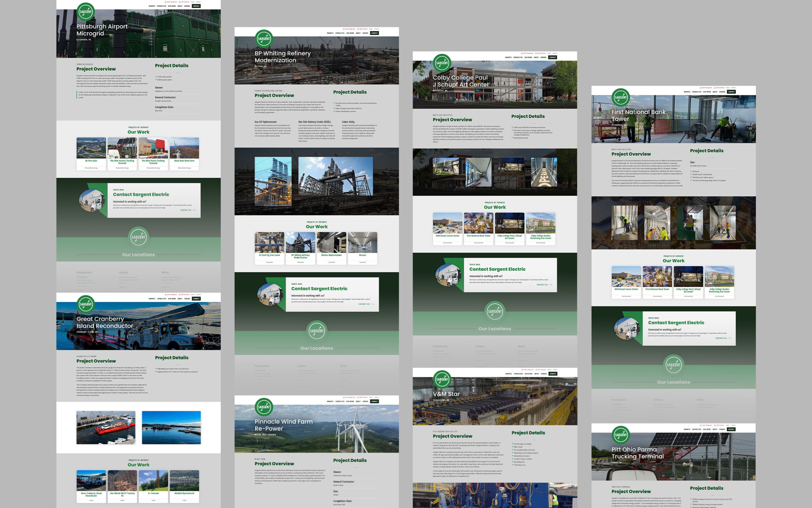Open Black Rock Wind Farm project card
The width and height of the screenshot is (812, 508).
click(184, 154)
